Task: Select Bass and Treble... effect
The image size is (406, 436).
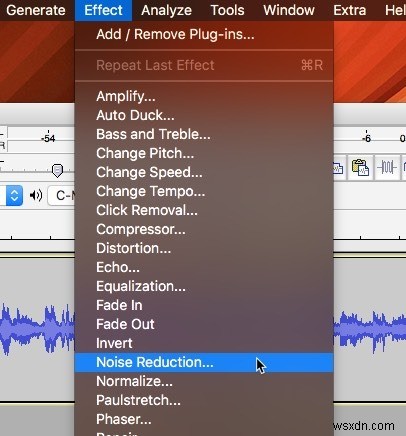Action: click(204, 134)
